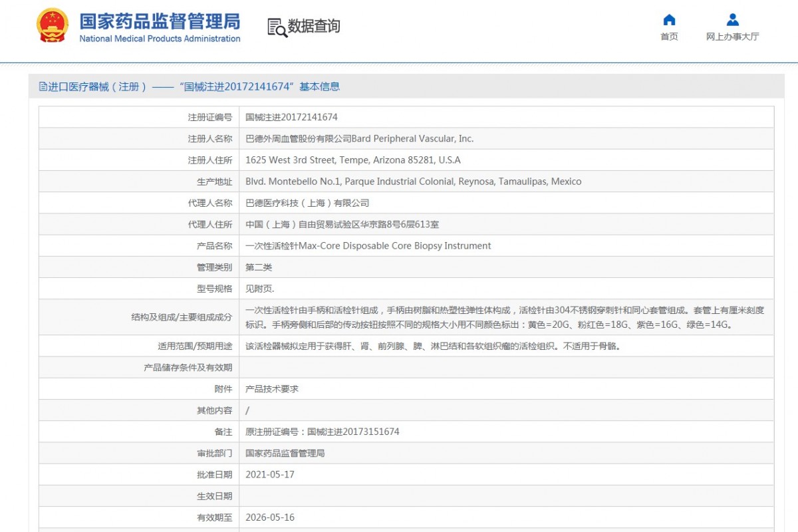Select the structure description starting 一次性活检针由手柄
This screenshot has width=798, height=532.
tap(505, 317)
